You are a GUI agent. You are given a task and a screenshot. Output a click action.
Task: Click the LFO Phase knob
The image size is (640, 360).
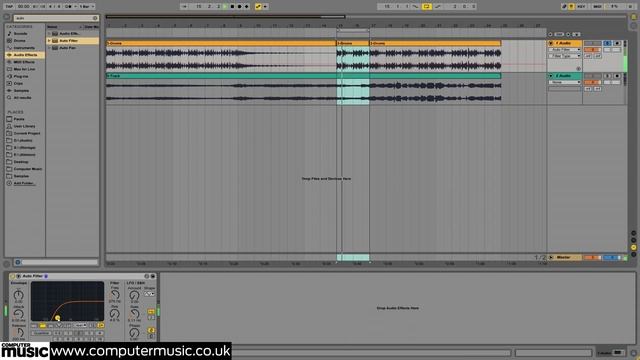(x=134, y=333)
